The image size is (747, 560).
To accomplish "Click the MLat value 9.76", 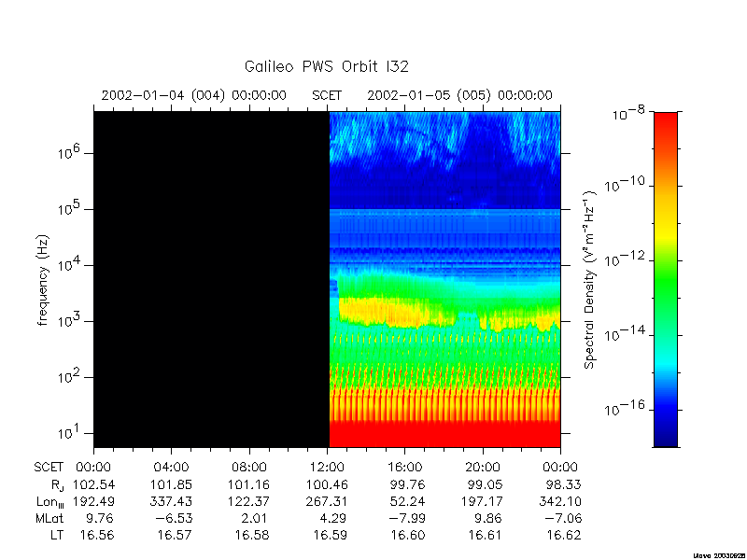I will click(101, 518).
